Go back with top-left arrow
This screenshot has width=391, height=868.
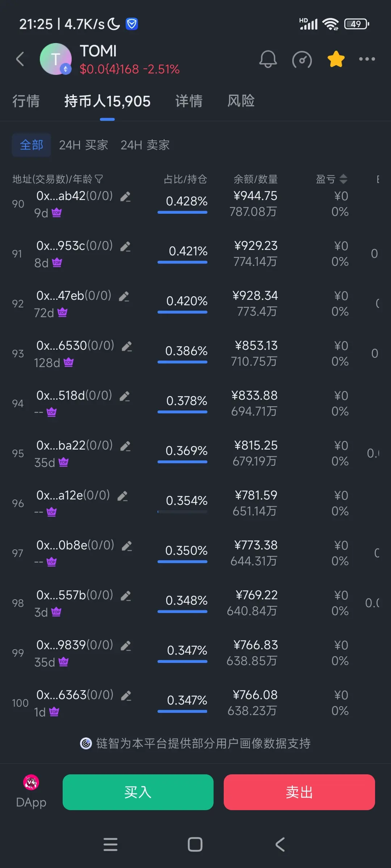(20, 59)
